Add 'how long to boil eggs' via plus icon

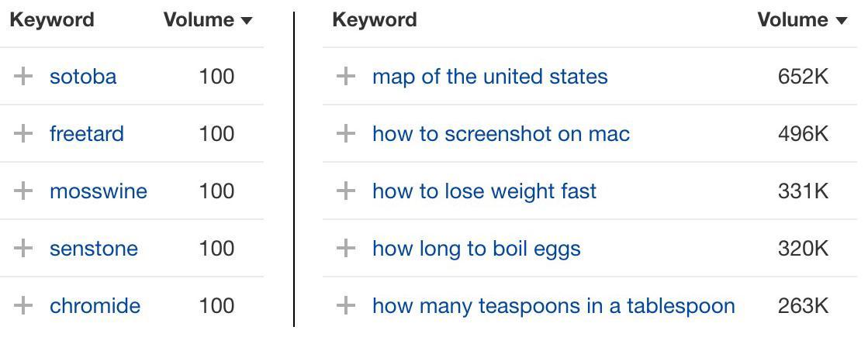coord(346,248)
